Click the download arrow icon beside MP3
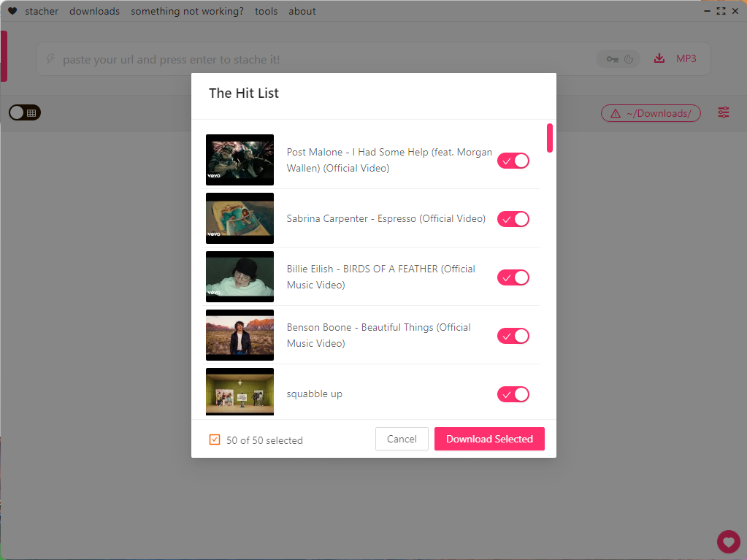 point(659,58)
